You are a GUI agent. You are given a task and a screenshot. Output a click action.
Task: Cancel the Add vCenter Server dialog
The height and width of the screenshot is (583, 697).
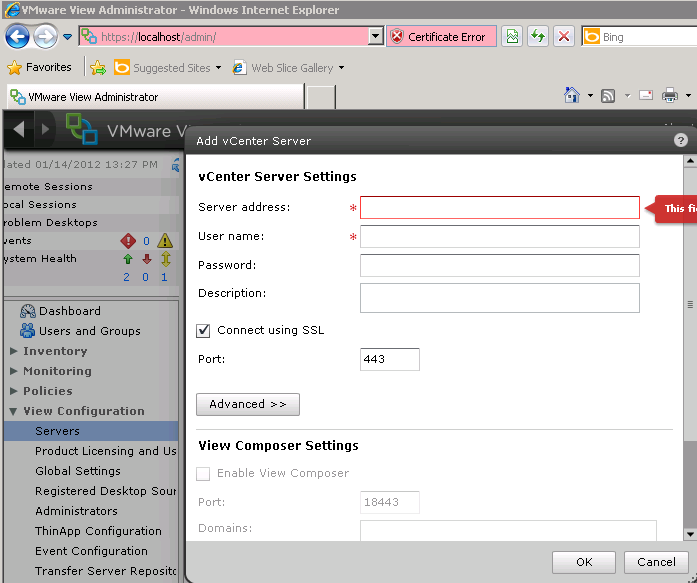point(656,563)
